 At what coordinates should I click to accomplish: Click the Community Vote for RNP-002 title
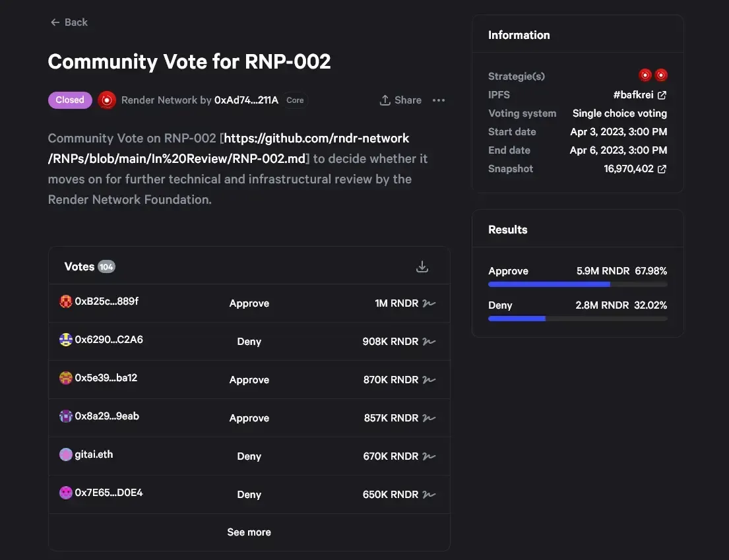(x=189, y=62)
